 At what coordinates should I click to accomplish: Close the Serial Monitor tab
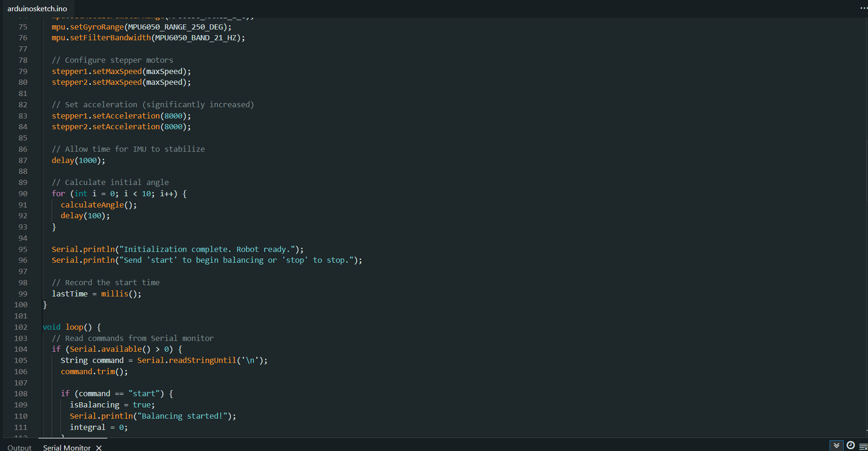(x=99, y=448)
